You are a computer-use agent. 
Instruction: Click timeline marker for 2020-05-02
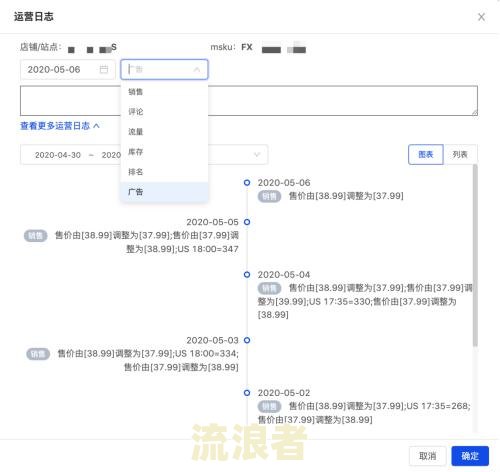247,393
